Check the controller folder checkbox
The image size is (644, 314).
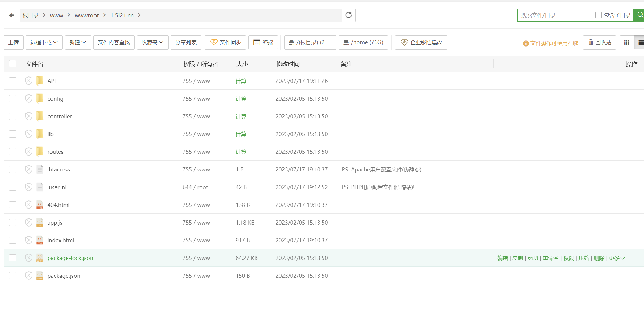[13, 116]
